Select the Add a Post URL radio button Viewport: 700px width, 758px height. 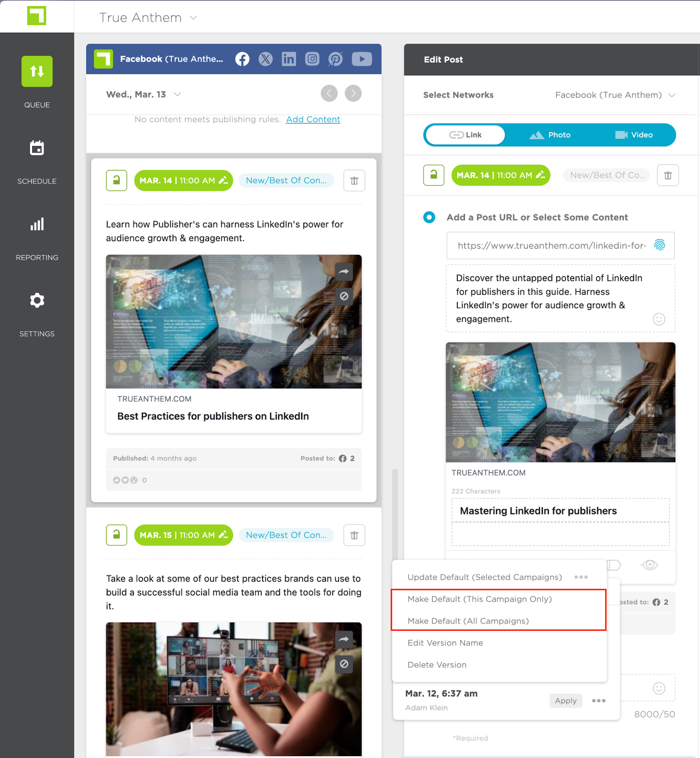429,217
